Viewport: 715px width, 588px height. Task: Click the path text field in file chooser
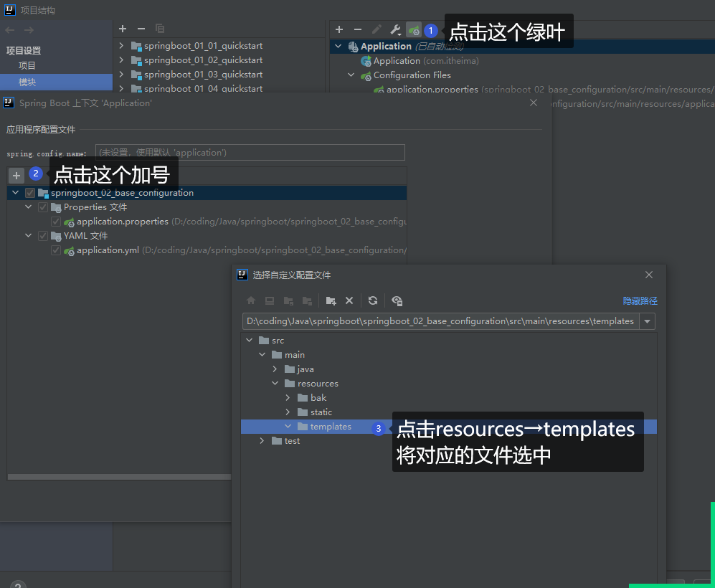coord(440,321)
